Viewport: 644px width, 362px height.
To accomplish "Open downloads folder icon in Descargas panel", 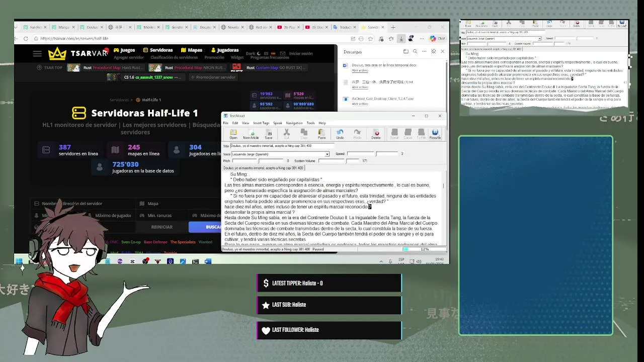I will [x=406, y=51].
